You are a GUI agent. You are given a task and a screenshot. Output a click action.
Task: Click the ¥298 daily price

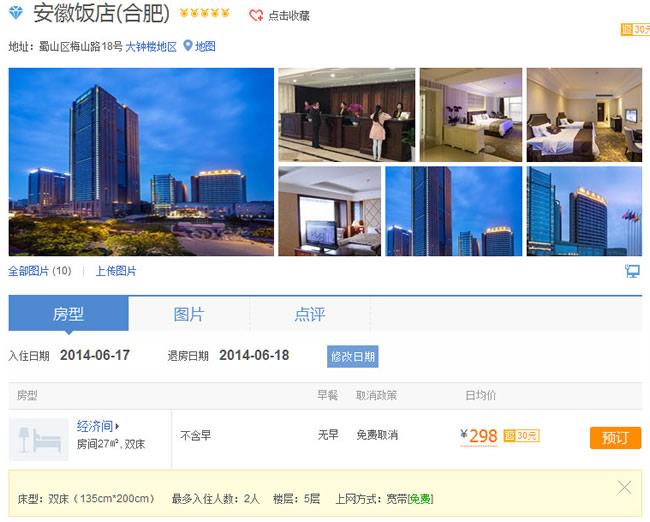tap(479, 436)
